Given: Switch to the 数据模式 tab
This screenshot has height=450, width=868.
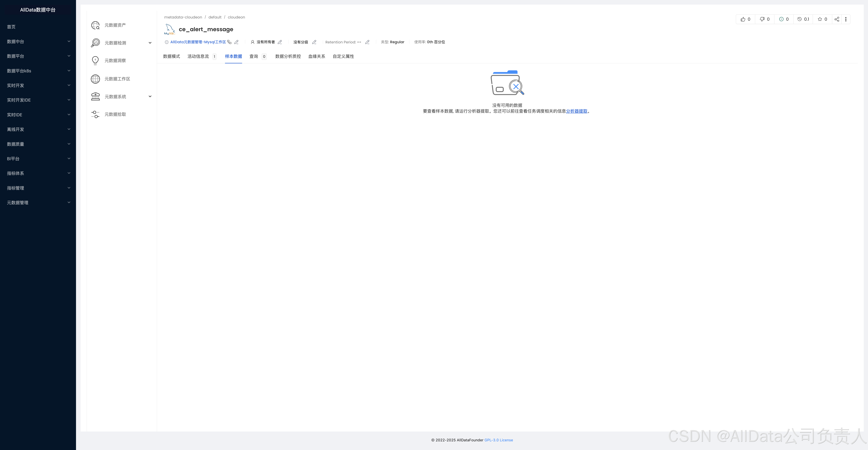Looking at the screenshot, I should tap(171, 57).
